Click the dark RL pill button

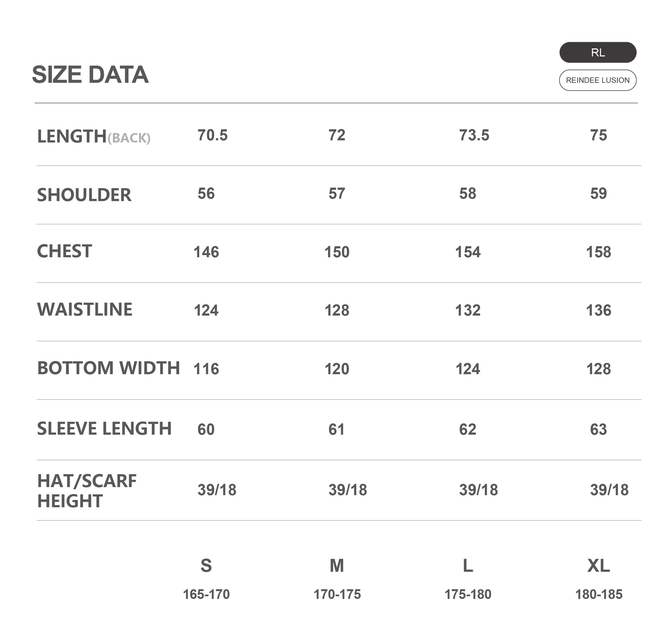(x=597, y=52)
